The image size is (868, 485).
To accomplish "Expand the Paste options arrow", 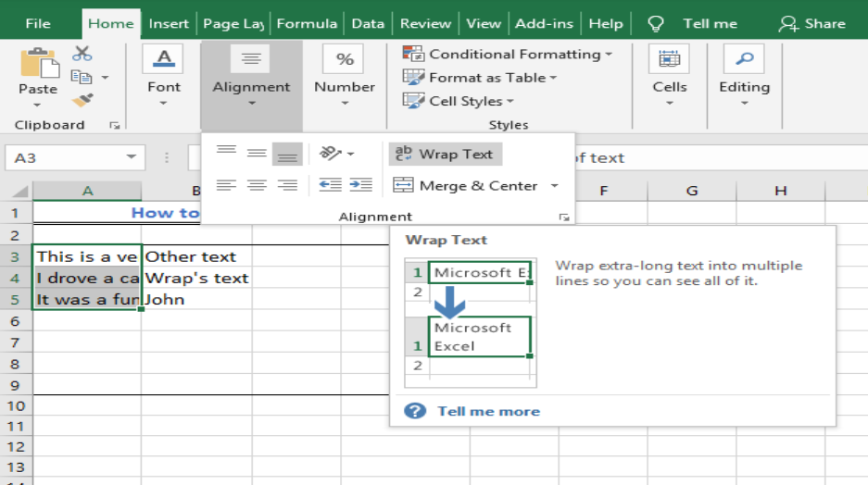I will point(37,106).
